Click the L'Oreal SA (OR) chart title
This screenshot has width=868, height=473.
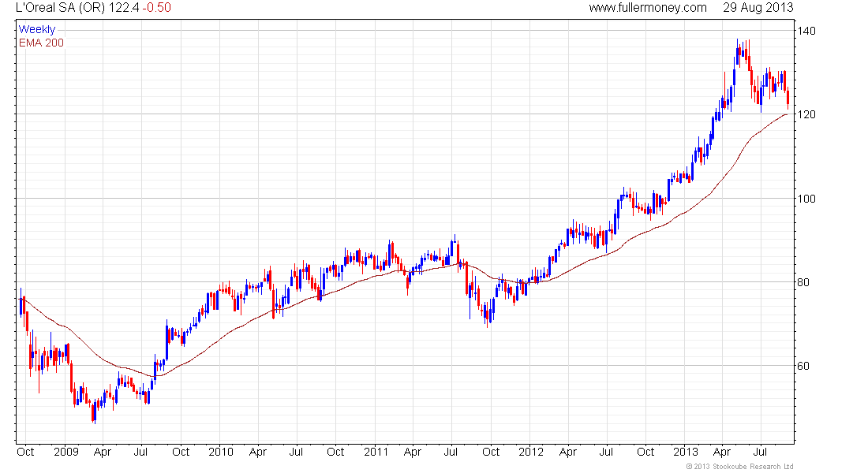60,8
